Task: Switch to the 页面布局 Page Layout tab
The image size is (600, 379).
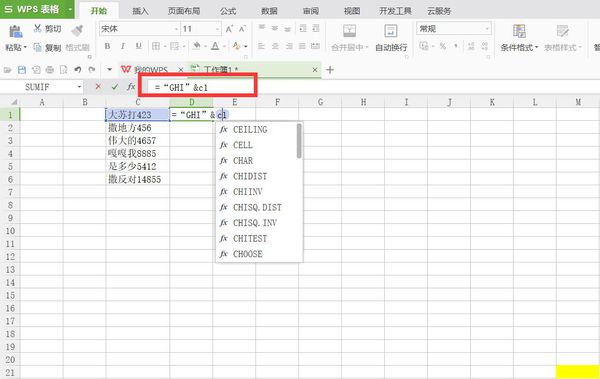Action: click(184, 11)
